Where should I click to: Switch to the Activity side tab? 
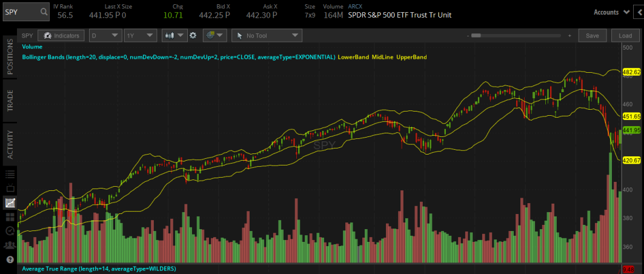click(10, 144)
